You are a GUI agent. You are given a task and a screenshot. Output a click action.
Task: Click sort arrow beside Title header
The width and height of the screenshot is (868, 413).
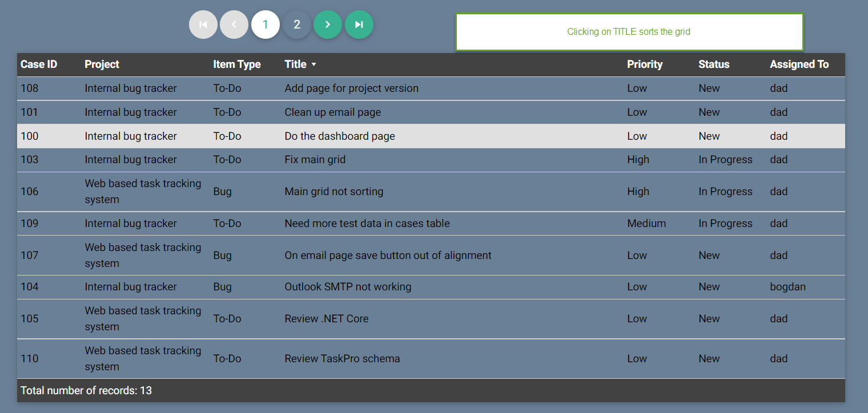[x=314, y=64]
